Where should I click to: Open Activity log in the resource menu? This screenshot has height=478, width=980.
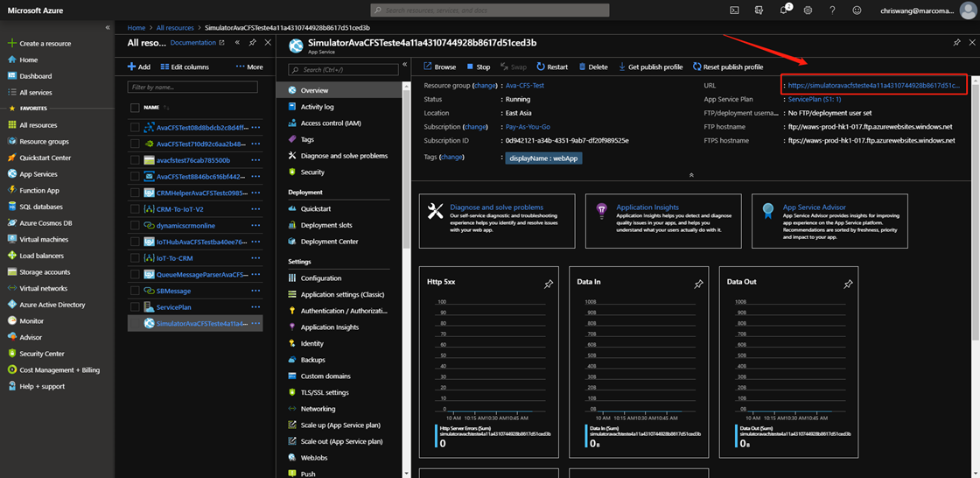(317, 107)
